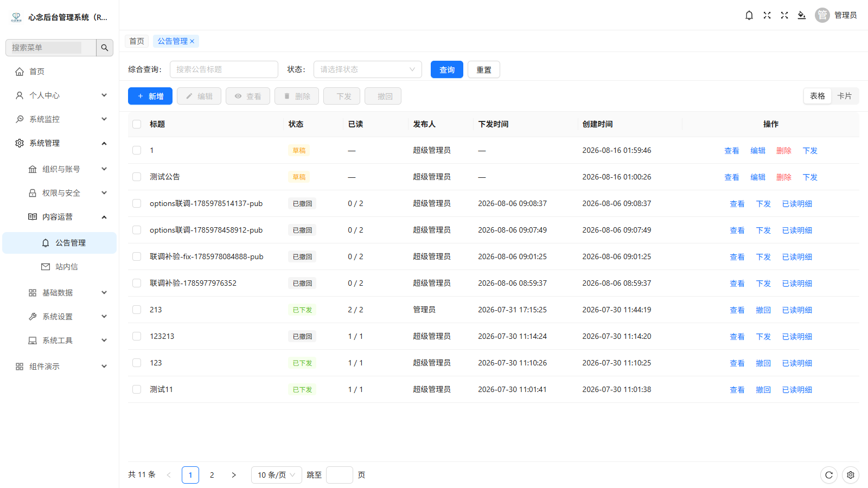Click the 跳至 page jump field
This screenshot has width=868, height=488.
pyautogui.click(x=340, y=475)
